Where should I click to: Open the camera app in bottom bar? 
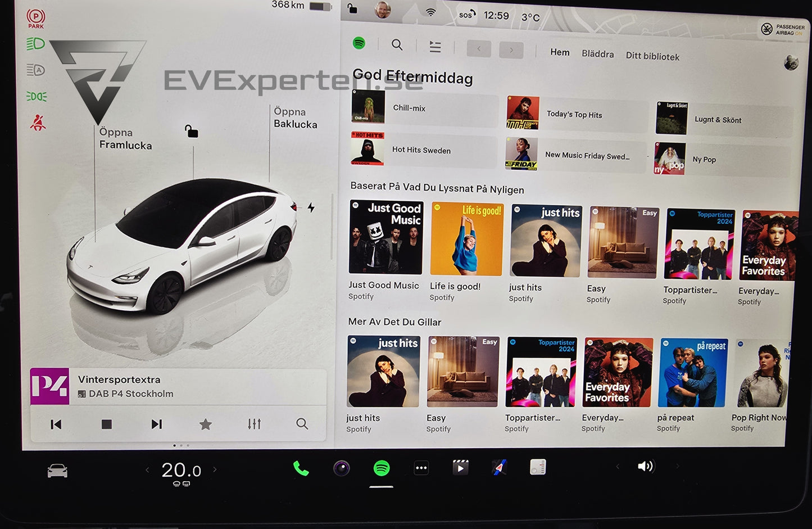tap(341, 468)
